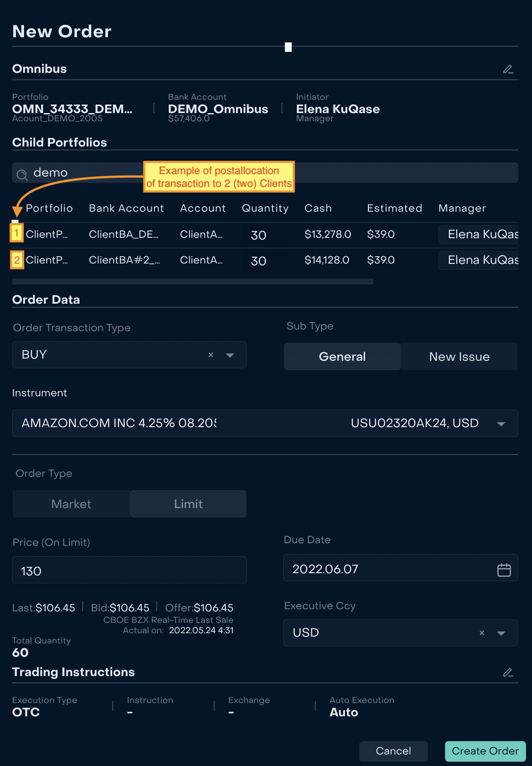This screenshot has height=766, width=532.
Task: Click the Cancel button
Action: (x=393, y=751)
